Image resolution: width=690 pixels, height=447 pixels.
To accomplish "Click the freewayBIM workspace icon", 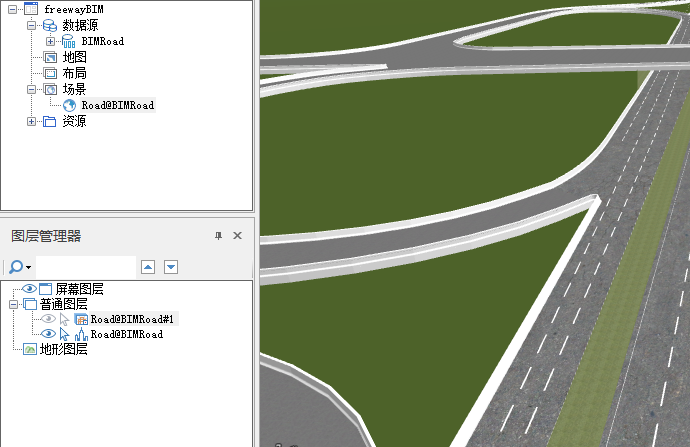I will tap(31, 9).
